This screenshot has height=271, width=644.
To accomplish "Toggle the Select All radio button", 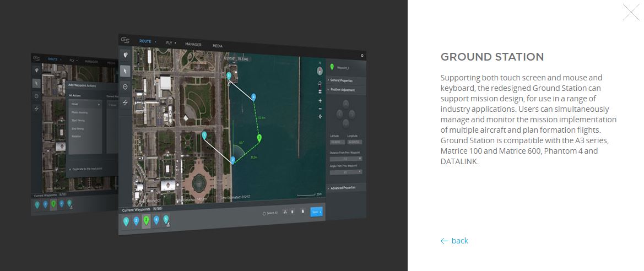I will pyautogui.click(x=264, y=213).
